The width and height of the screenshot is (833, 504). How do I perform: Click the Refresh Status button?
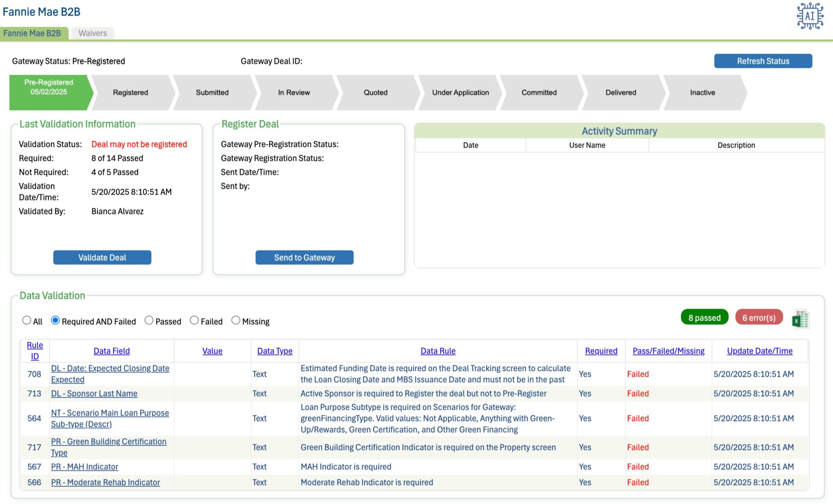(x=763, y=61)
